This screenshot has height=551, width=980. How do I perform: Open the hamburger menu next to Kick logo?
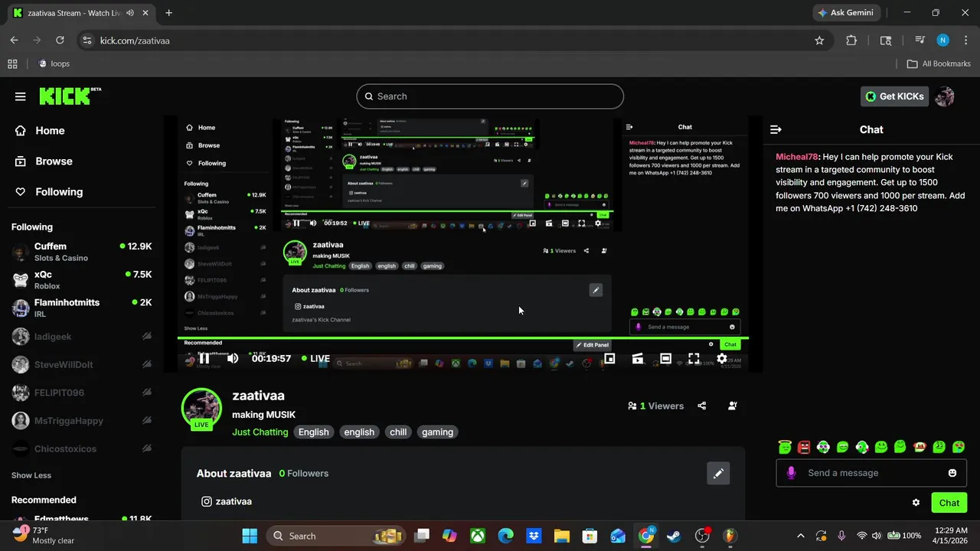[21, 96]
